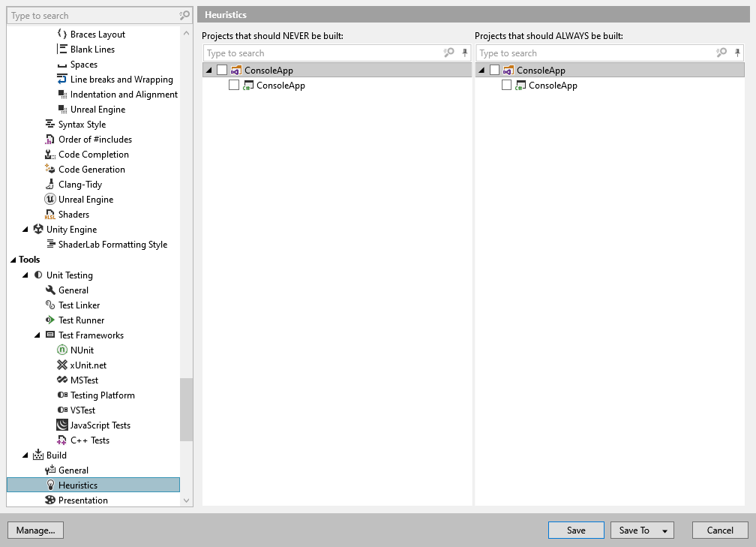This screenshot has height=547, width=756.
Task: Click the Spaces icon
Action: (x=61, y=65)
